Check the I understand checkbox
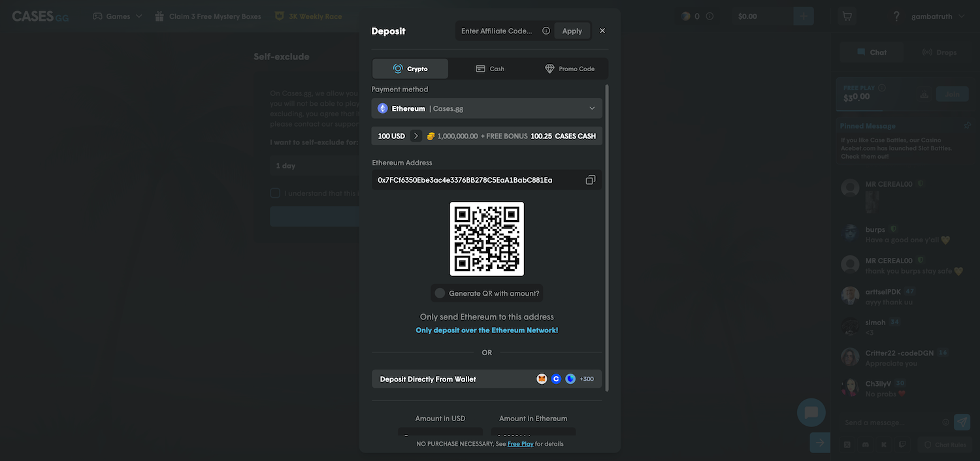The width and height of the screenshot is (980, 461). 275,193
